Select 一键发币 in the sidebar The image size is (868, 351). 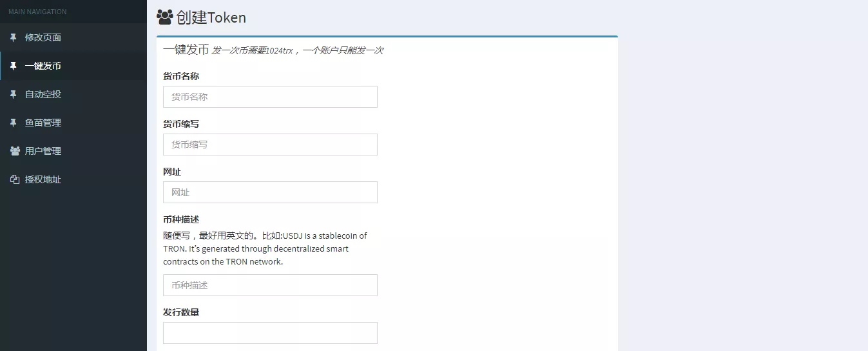click(x=43, y=66)
